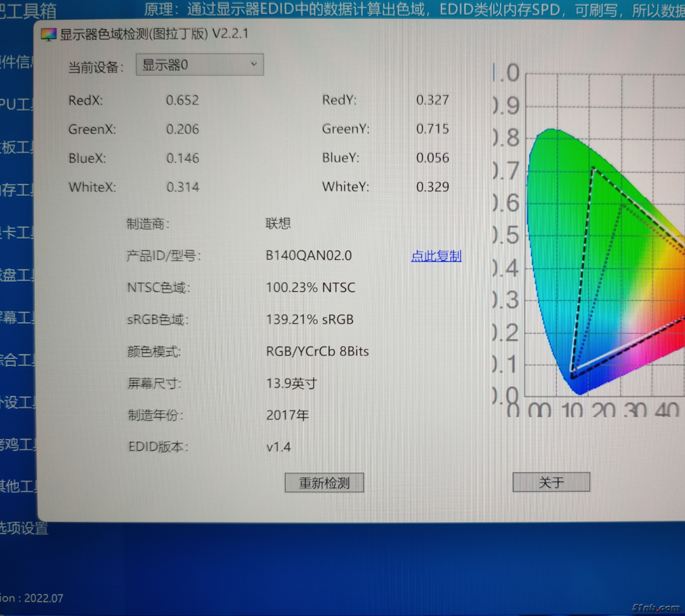Choose 屏幕工具 in the sidebar

click(16, 317)
